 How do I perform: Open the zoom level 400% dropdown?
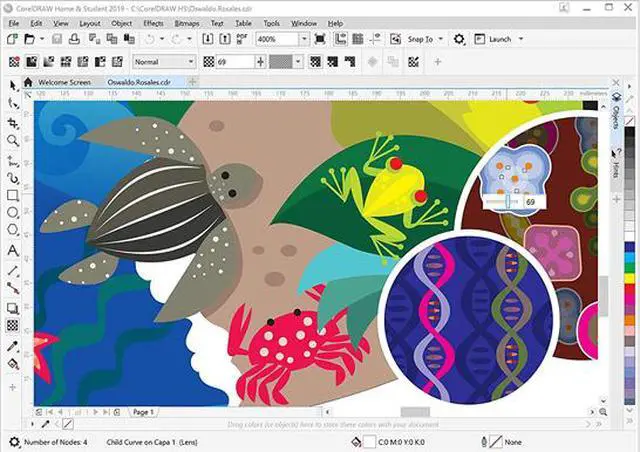click(x=304, y=39)
